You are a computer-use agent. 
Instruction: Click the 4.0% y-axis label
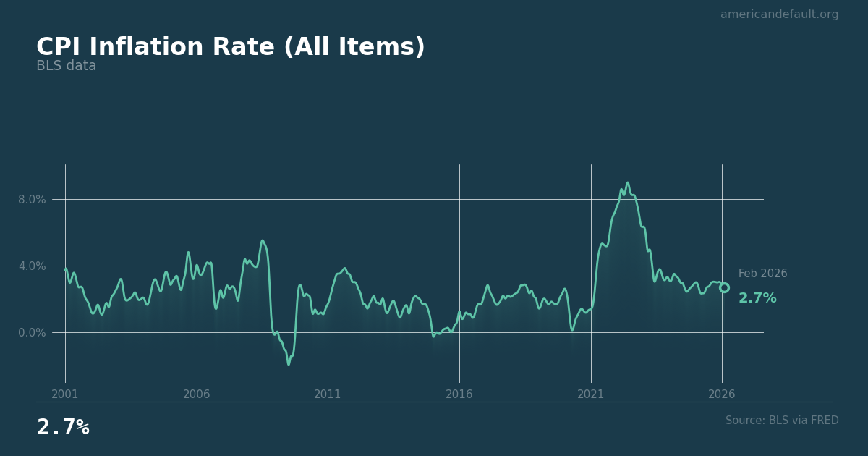[32, 266]
